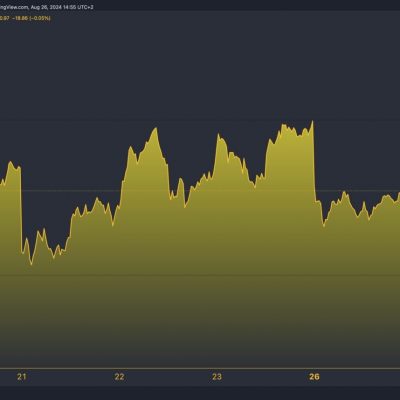The image size is (400, 400).
Task: Click the 22 date label on time axis
Action: tap(119, 377)
